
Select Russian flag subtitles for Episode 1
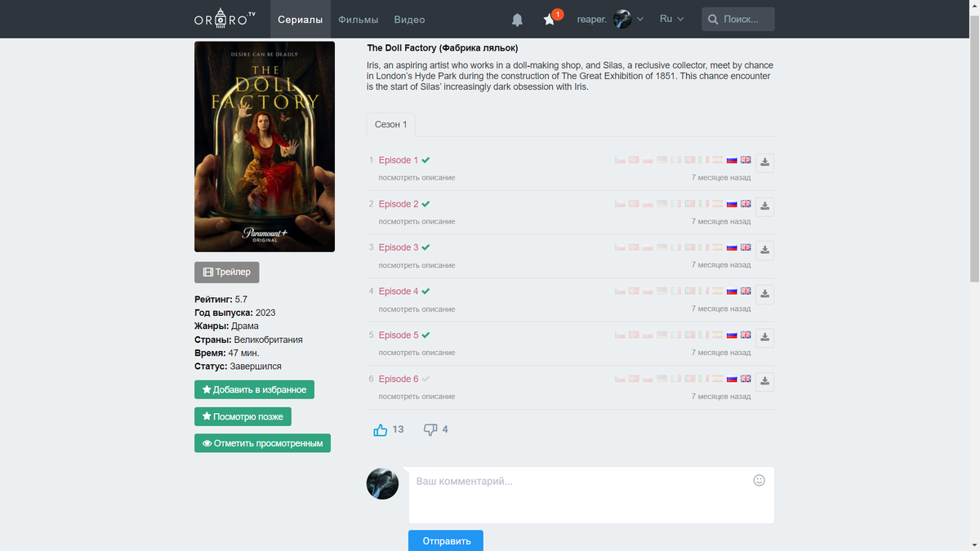click(x=732, y=160)
